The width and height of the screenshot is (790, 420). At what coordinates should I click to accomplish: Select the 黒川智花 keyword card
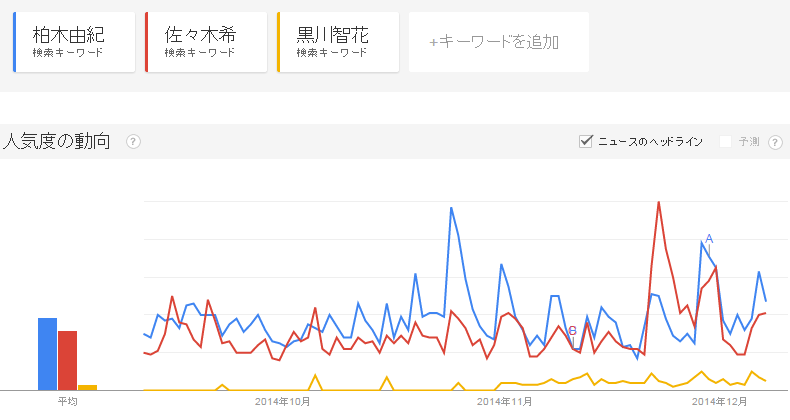(338, 42)
